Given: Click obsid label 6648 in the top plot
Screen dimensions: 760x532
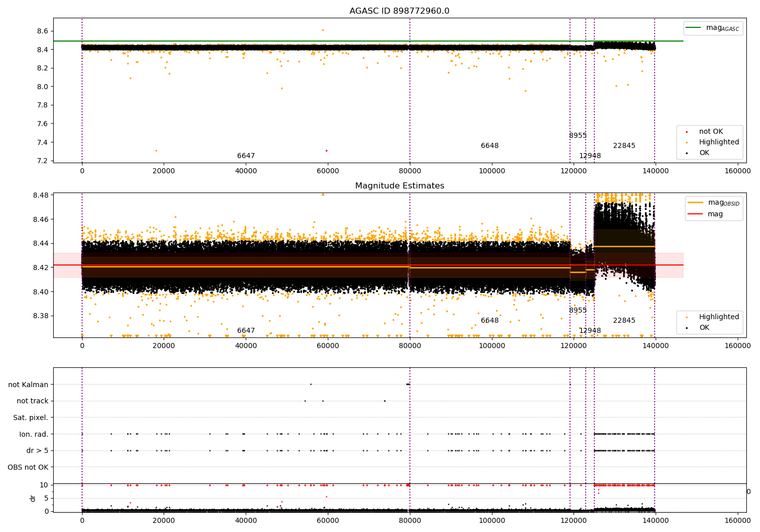Looking at the screenshot, I should point(489,146).
